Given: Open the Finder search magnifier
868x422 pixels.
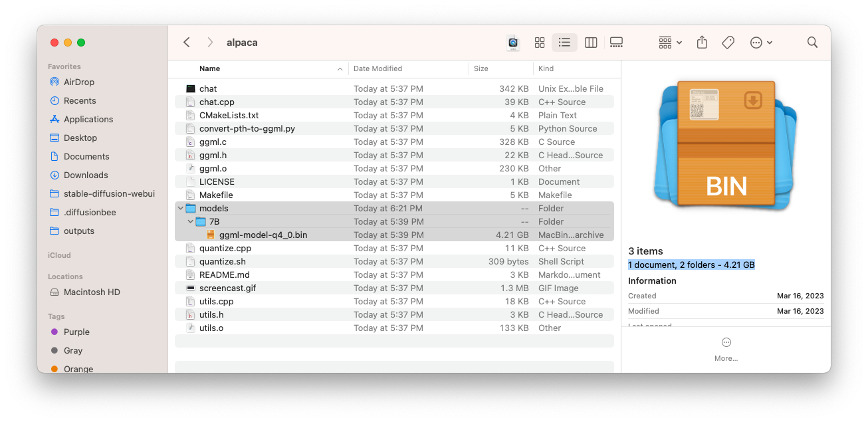Looking at the screenshot, I should pos(812,43).
